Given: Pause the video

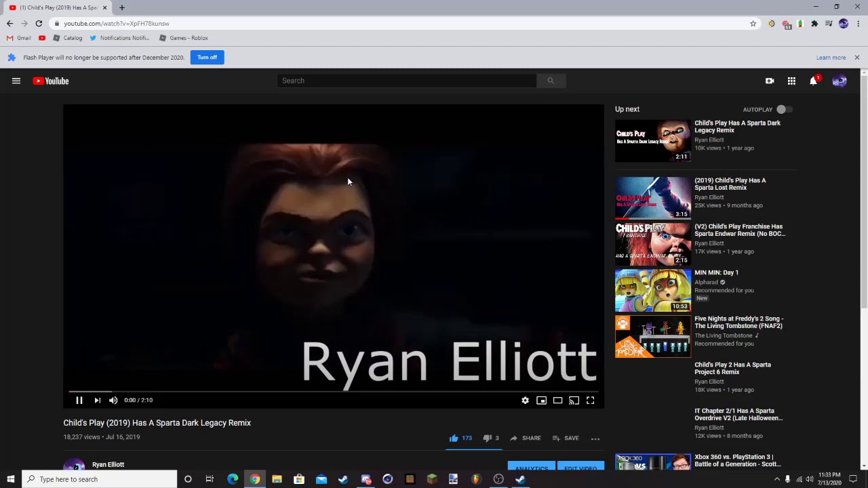Looking at the screenshot, I should coord(79,401).
